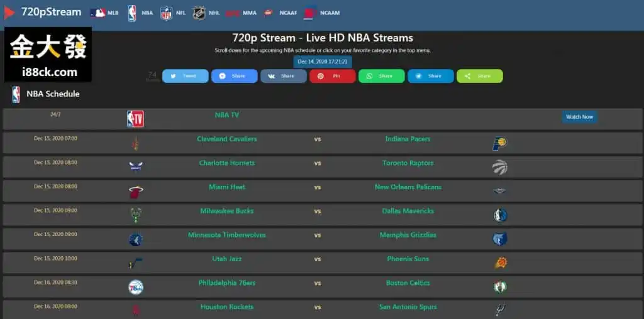
Task: Click the NBA TV logo
Action: pyautogui.click(x=136, y=119)
